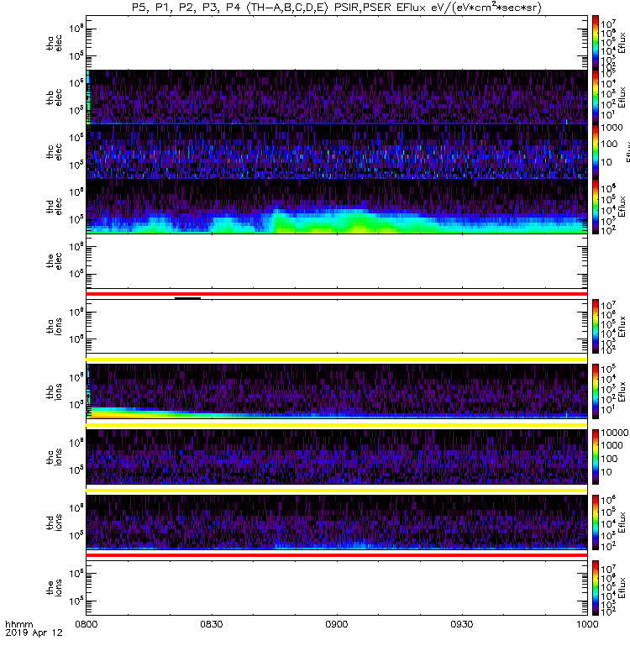Image resolution: width=630 pixels, height=672 pixels.
Task: Click the red bar below thd ions panel
Action: [337, 555]
